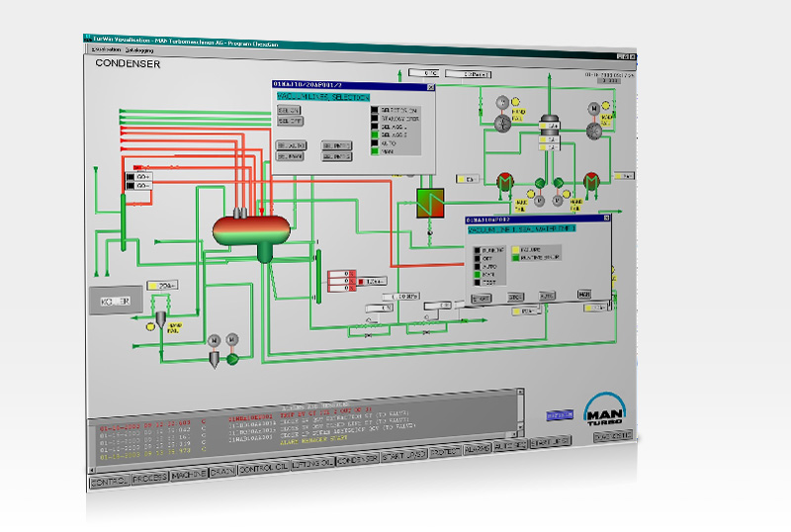
Task: Click the upper GO+ indicator box at left
Action: [x=139, y=177]
